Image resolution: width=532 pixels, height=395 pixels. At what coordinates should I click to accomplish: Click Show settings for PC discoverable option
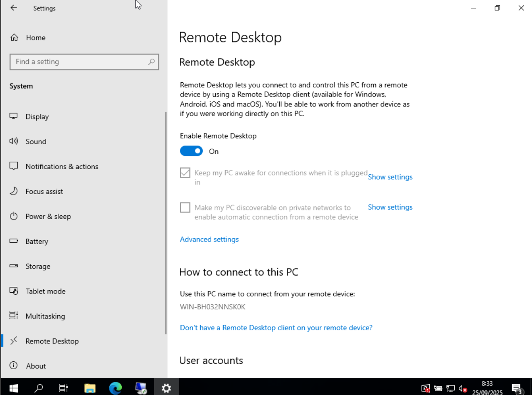pyautogui.click(x=390, y=207)
